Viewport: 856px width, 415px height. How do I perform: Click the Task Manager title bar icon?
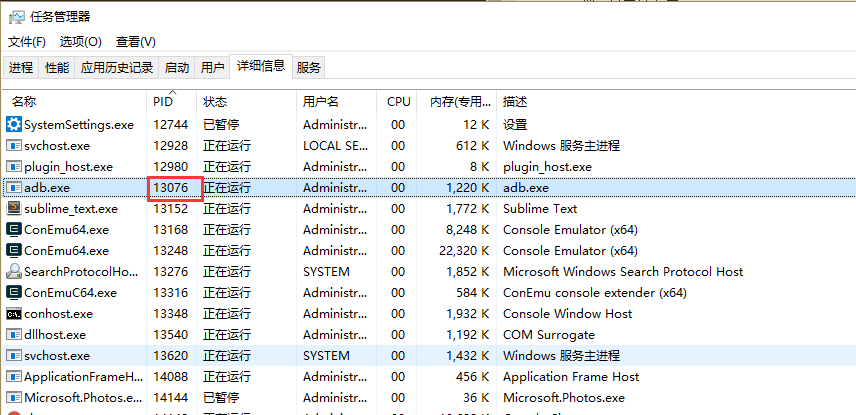coord(16,17)
